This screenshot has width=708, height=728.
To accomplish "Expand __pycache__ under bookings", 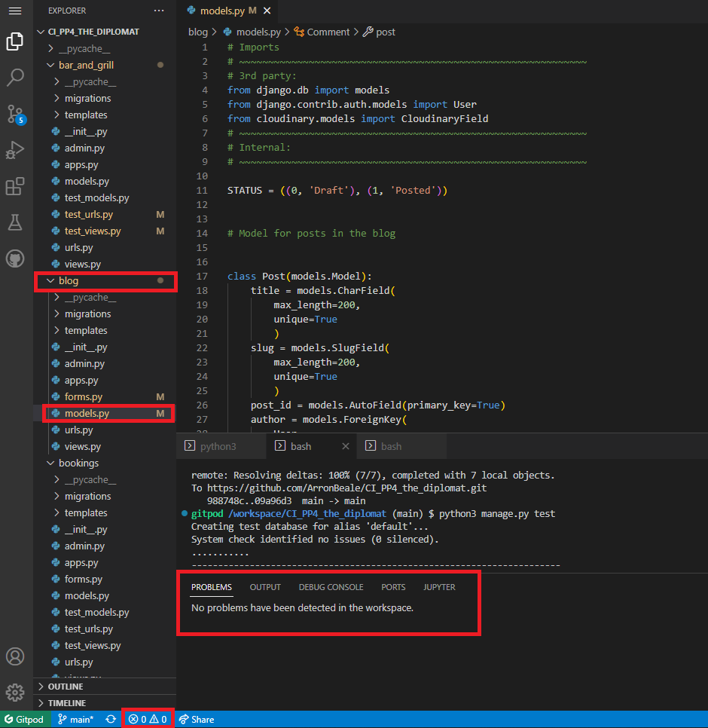I will [x=105, y=479].
